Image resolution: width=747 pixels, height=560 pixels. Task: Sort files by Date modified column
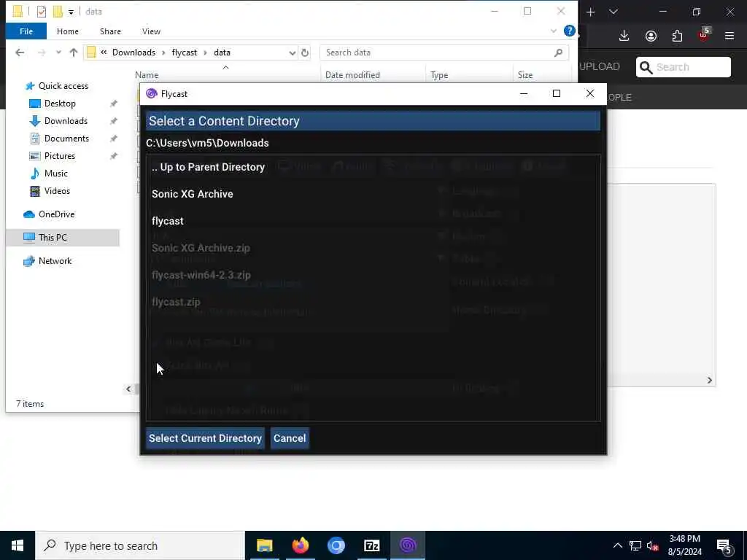tap(352, 75)
